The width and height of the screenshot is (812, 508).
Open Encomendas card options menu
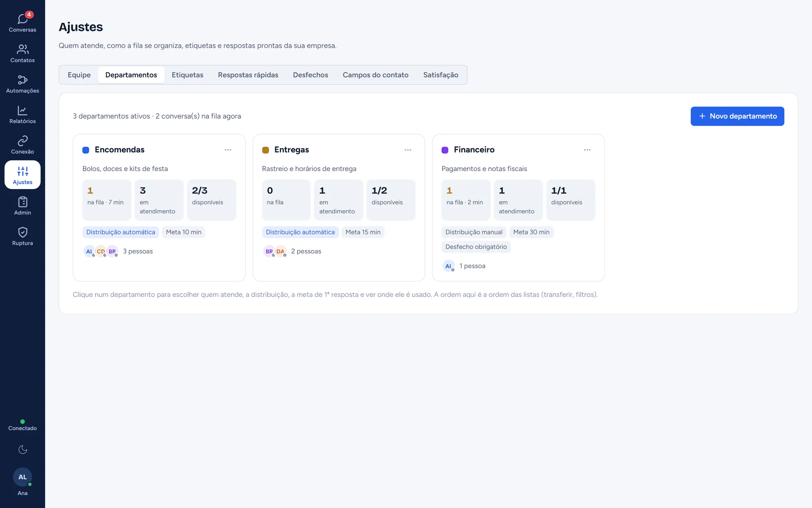[x=228, y=150]
